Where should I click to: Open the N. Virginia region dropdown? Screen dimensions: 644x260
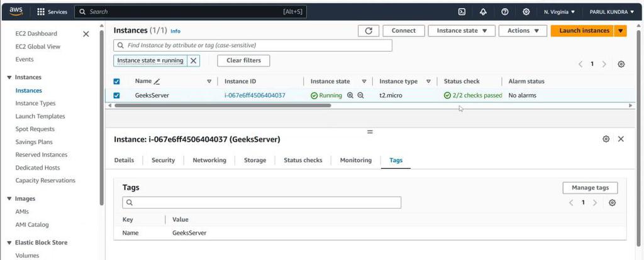pyautogui.click(x=559, y=12)
